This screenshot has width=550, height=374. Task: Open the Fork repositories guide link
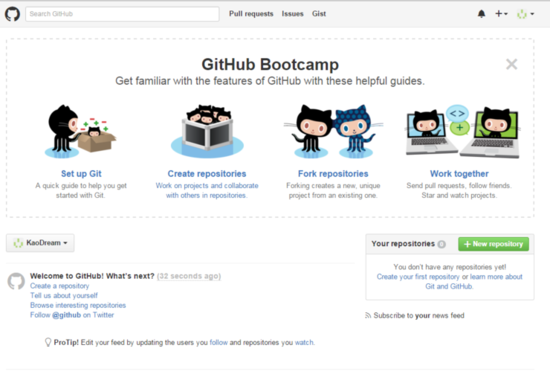[x=333, y=174]
